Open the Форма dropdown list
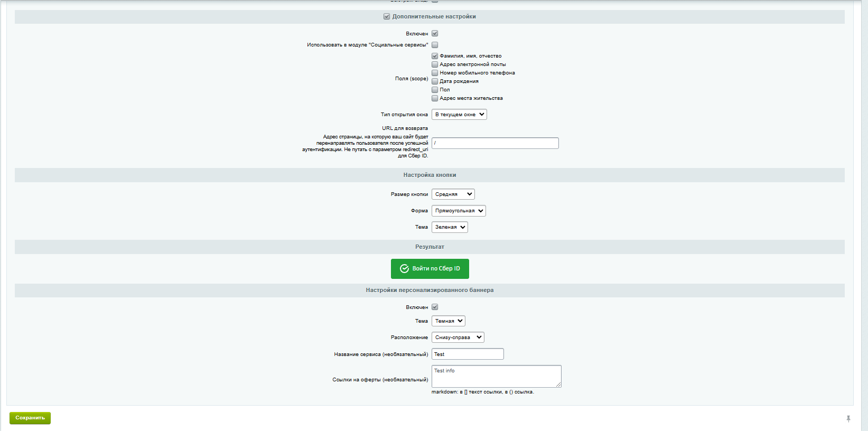868x431 pixels. (x=459, y=211)
